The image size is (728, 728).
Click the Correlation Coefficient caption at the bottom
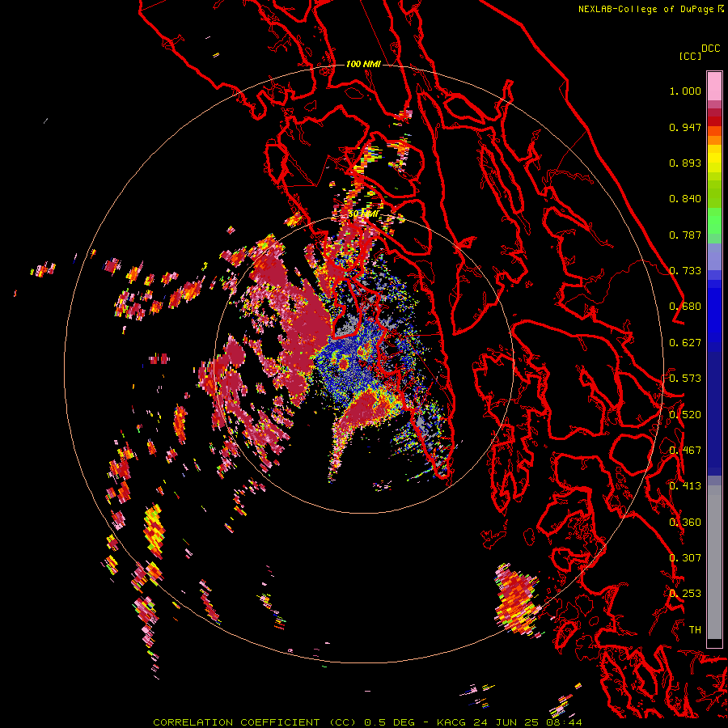click(367, 722)
